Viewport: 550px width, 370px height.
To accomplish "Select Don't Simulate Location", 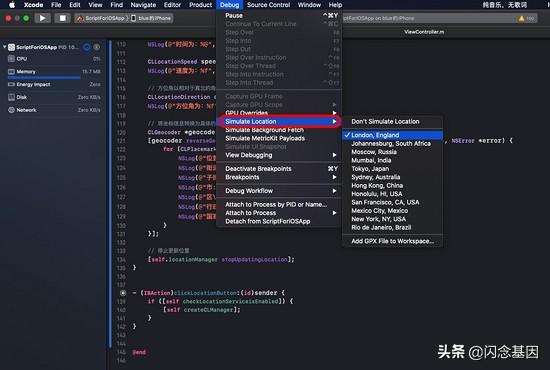I will pyautogui.click(x=392, y=121).
